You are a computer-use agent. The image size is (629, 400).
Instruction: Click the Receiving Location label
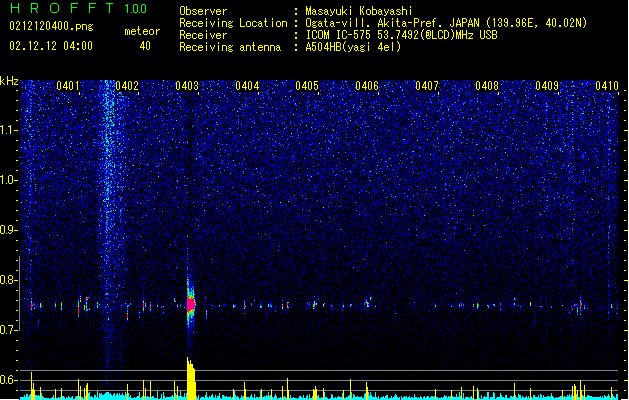pos(233,23)
